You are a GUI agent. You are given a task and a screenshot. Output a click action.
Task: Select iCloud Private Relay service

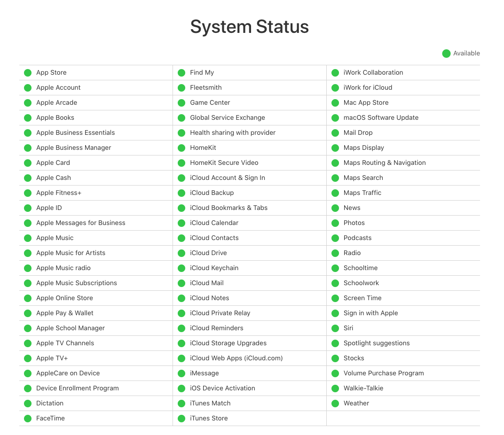(x=220, y=313)
